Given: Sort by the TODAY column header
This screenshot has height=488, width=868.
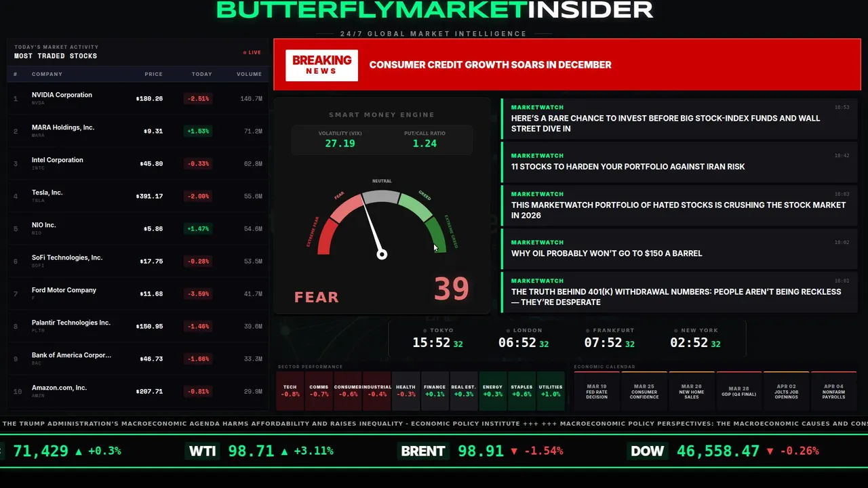Looking at the screenshot, I should (x=201, y=74).
